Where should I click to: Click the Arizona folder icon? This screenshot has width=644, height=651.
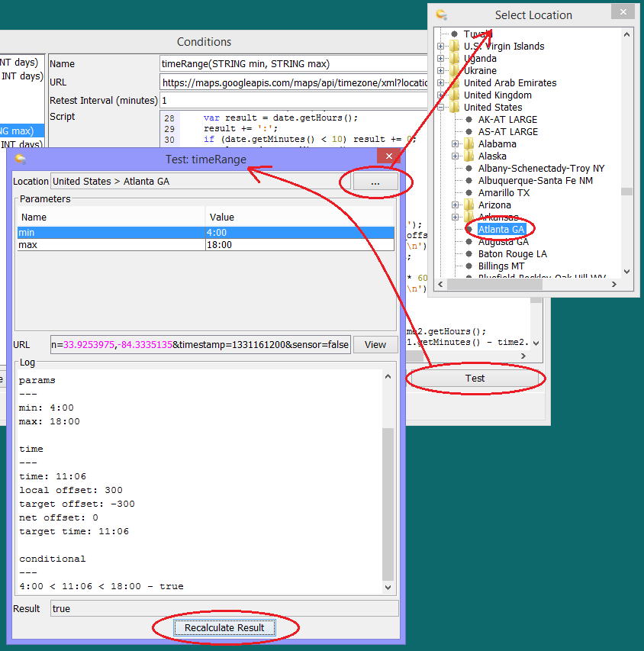point(469,205)
